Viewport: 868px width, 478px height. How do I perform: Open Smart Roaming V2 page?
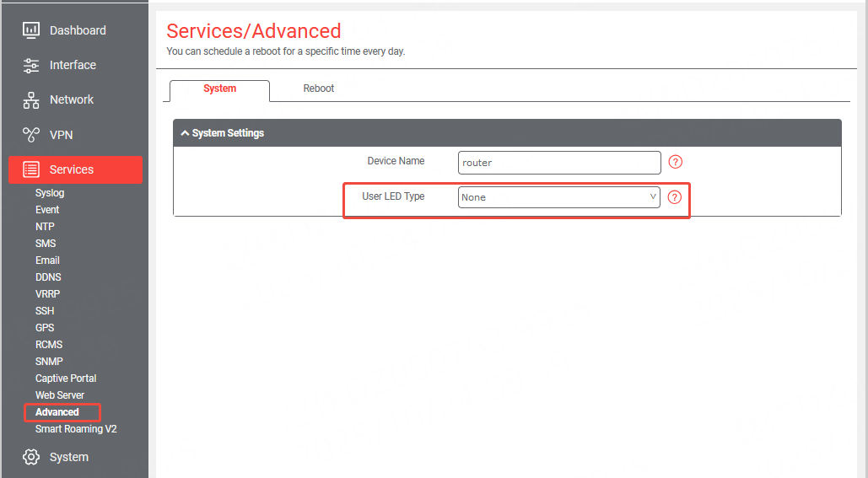76,429
